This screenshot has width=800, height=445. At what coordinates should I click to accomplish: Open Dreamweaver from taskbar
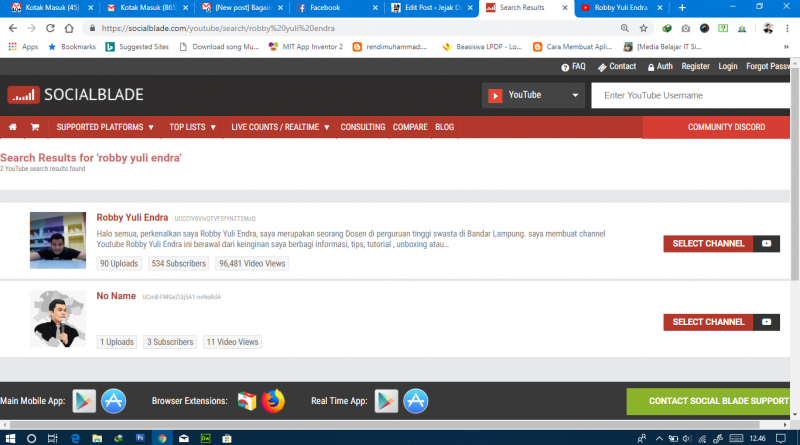tap(206, 438)
